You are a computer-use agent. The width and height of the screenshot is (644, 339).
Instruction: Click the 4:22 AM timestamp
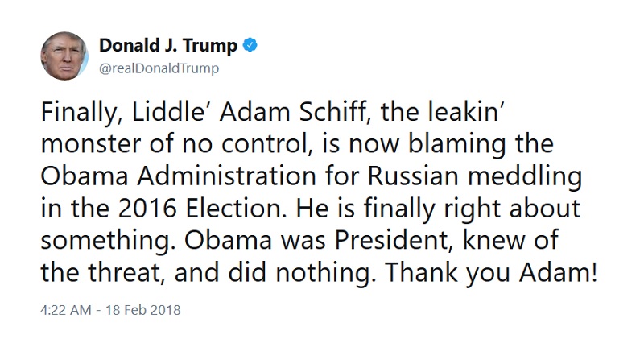tap(66, 309)
